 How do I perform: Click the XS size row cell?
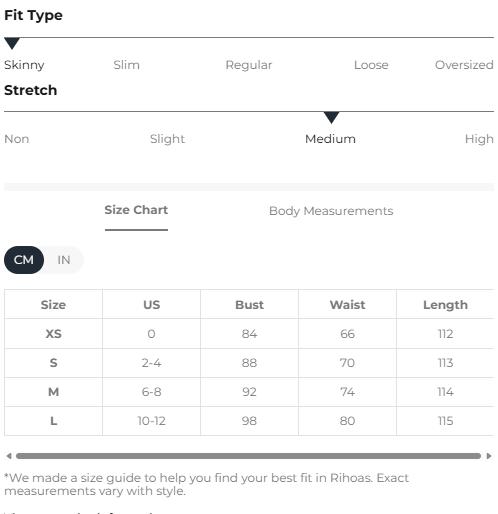53,334
